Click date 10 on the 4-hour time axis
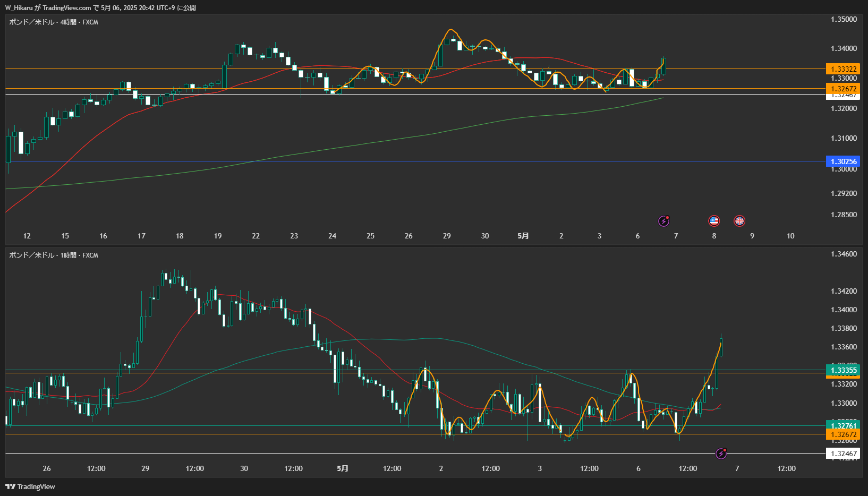868x496 pixels. [790, 236]
